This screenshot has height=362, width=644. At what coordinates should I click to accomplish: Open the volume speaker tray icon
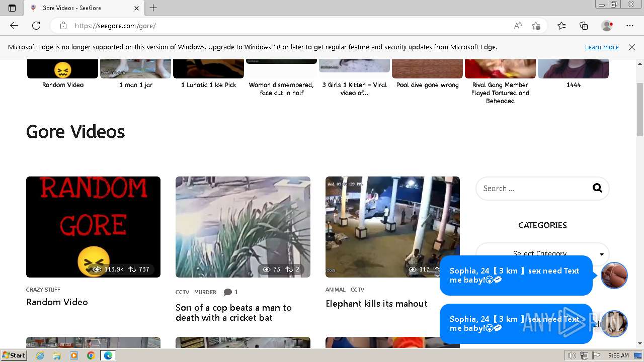point(572,355)
